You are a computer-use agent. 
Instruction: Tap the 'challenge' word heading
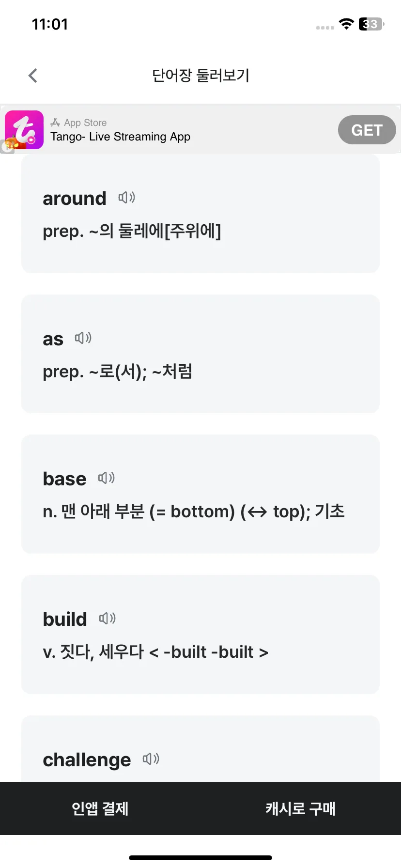(87, 760)
